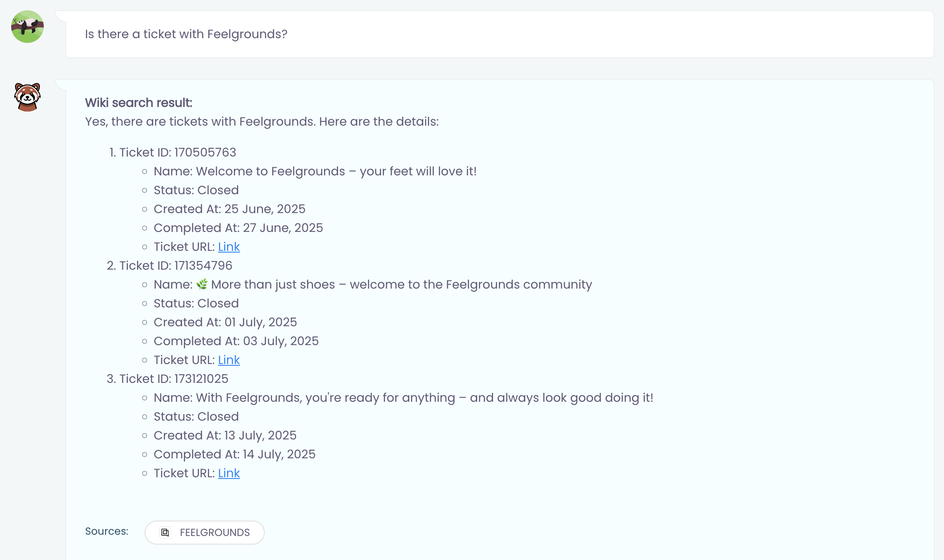Click "Status: Closed" under ticket 173121025
944x560 pixels.
(x=196, y=416)
